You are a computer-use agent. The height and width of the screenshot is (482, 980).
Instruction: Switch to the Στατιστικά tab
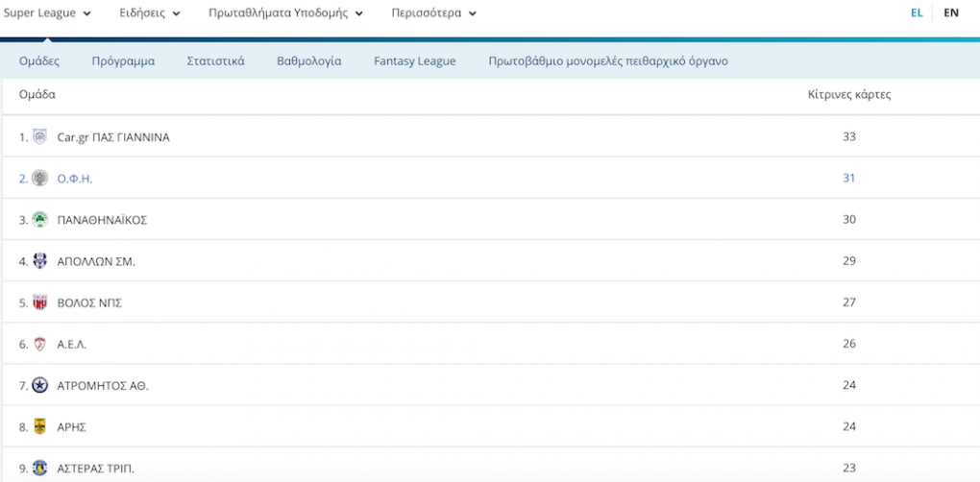[x=215, y=61]
